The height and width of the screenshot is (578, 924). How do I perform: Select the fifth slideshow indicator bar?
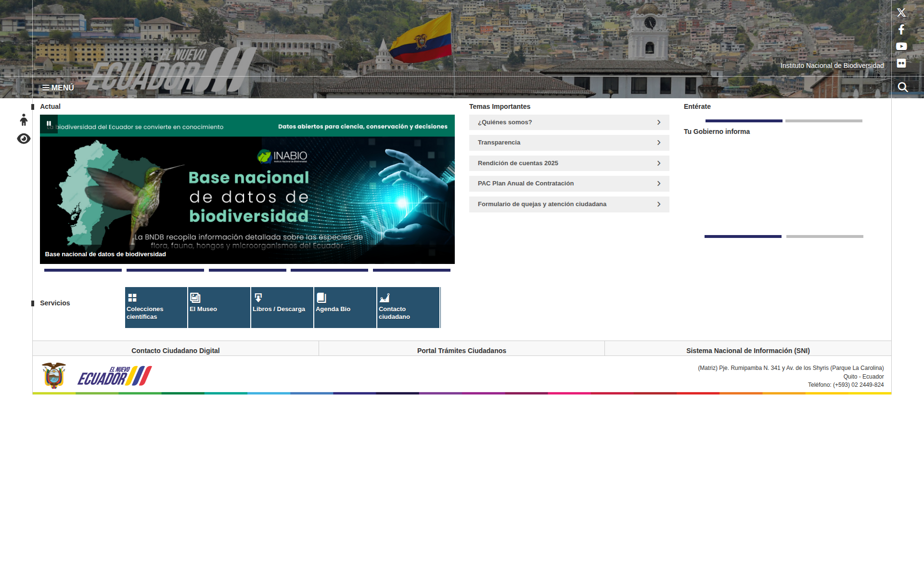[411, 270]
